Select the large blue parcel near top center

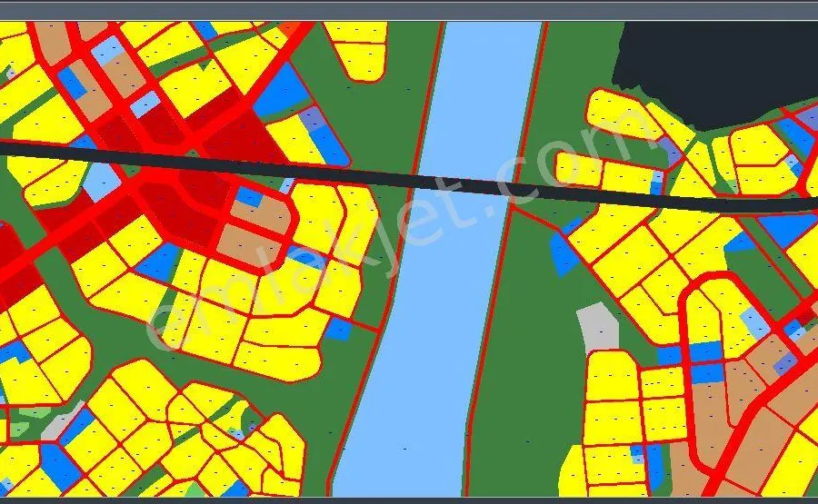279,91
